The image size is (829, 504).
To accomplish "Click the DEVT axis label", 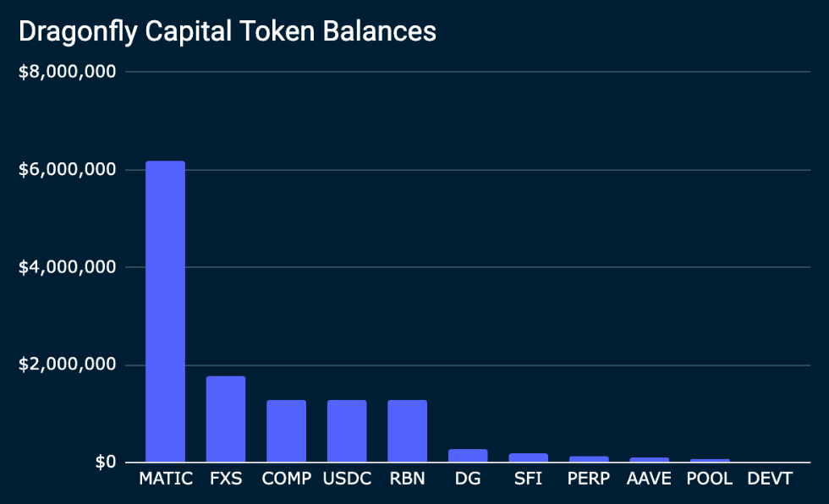I will pyautogui.click(x=770, y=479).
